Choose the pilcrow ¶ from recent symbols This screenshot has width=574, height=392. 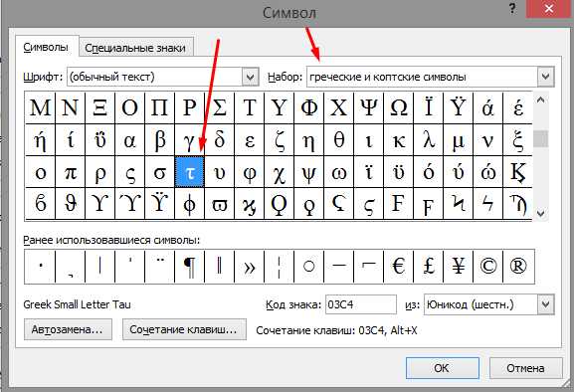pos(190,267)
